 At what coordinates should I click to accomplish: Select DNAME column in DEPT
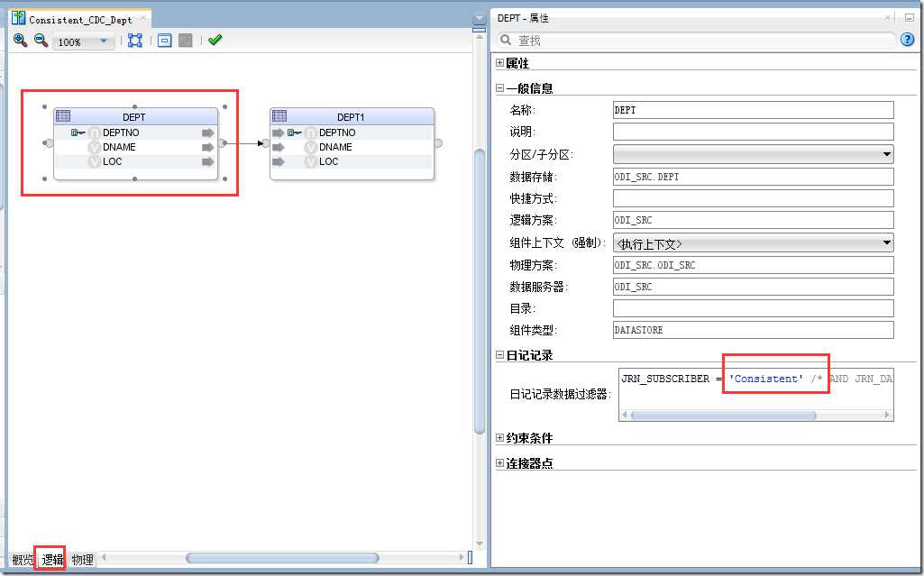pos(119,147)
